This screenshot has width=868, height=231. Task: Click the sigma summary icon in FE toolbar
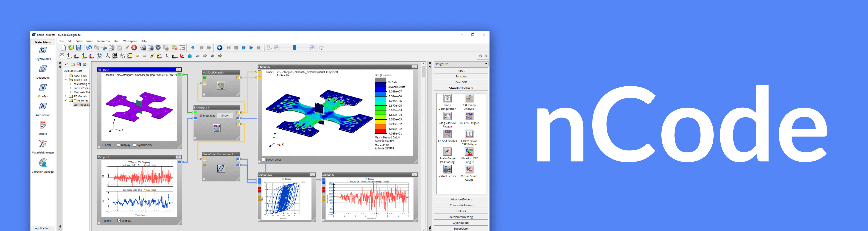(130, 56)
